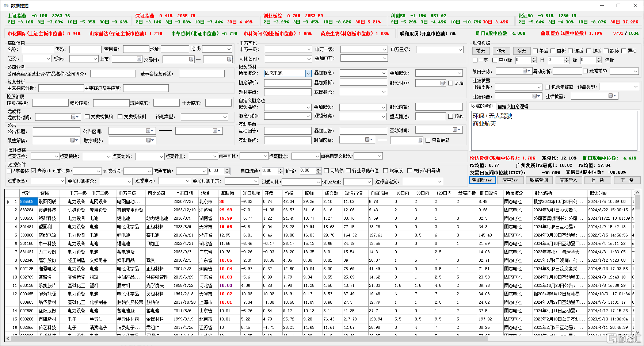Image resolution: width=644 pixels, height=346 pixels.
Task: Open calendar picker for 上市 date
Action: (139, 59)
